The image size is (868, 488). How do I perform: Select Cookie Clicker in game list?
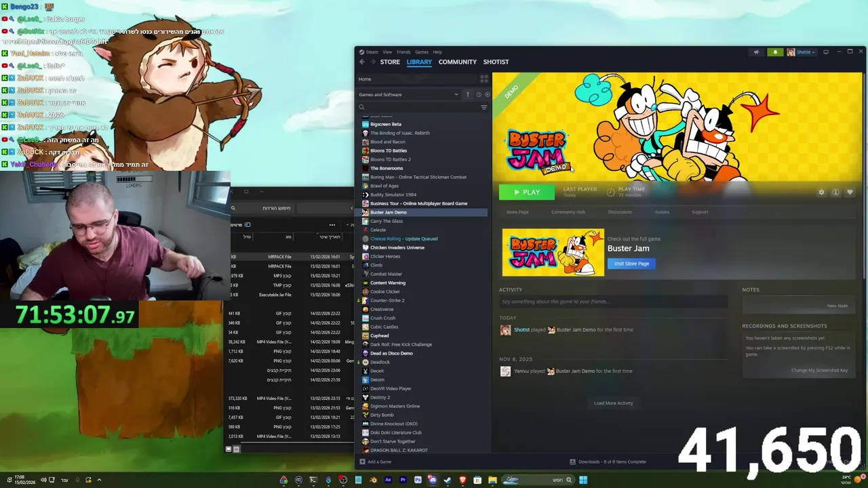tap(384, 291)
